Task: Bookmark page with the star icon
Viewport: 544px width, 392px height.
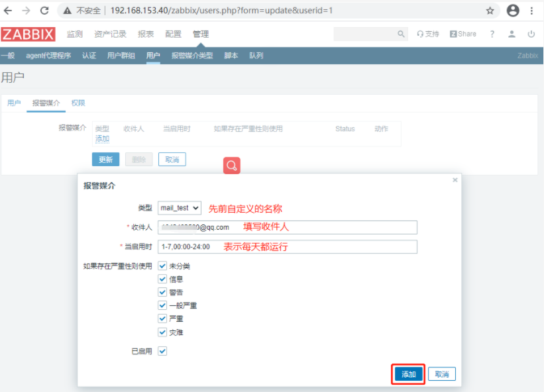Action: pos(490,11)
